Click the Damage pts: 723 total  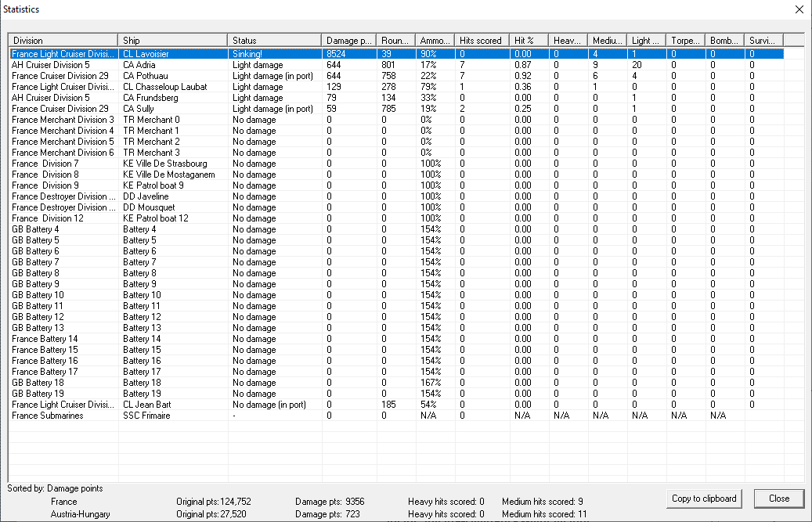pyautogui.click(x=327, y=514)
